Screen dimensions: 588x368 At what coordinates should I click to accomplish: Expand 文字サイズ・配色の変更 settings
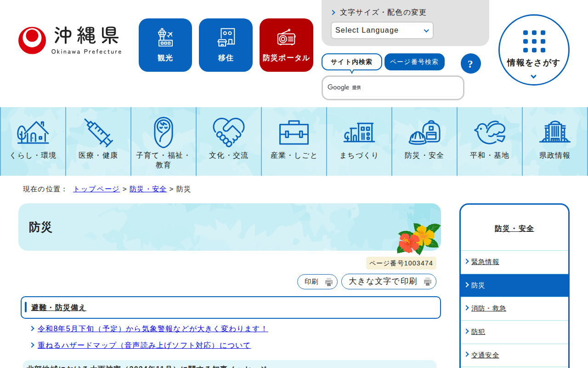[379, 12]
